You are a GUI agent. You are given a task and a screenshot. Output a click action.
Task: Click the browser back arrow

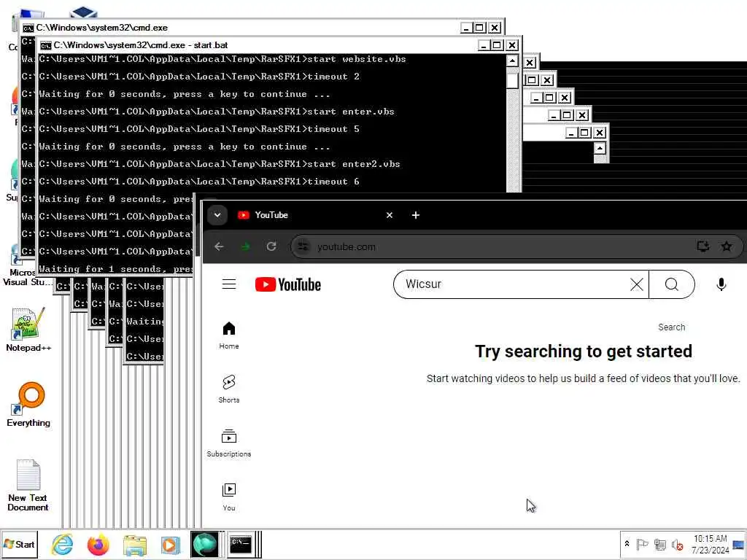tap(219, 246)
